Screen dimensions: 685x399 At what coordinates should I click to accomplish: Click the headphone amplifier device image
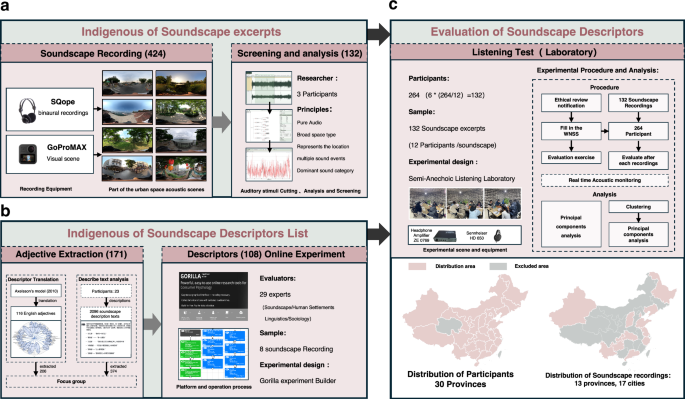pyautogui.click(x=445, y=236)
